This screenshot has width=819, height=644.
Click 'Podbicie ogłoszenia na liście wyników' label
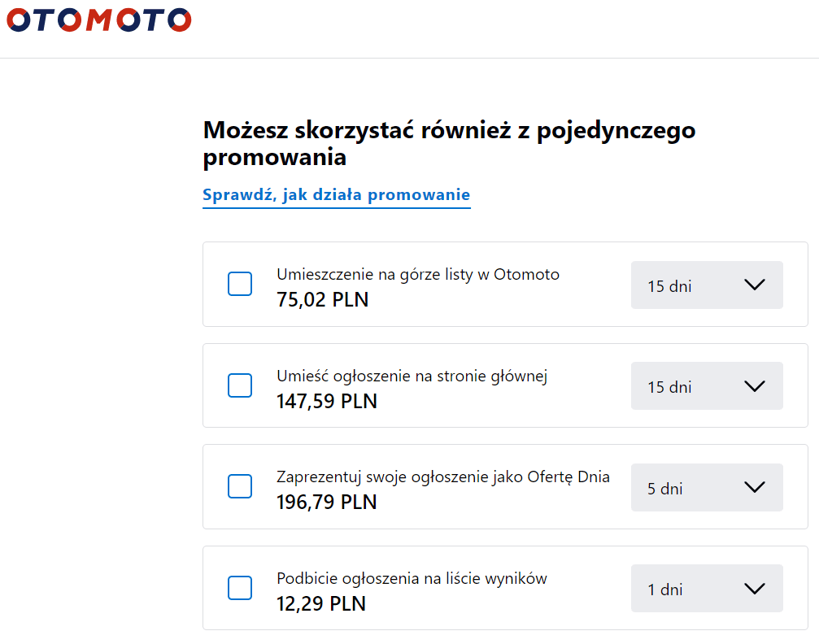(x=412, y=579)
